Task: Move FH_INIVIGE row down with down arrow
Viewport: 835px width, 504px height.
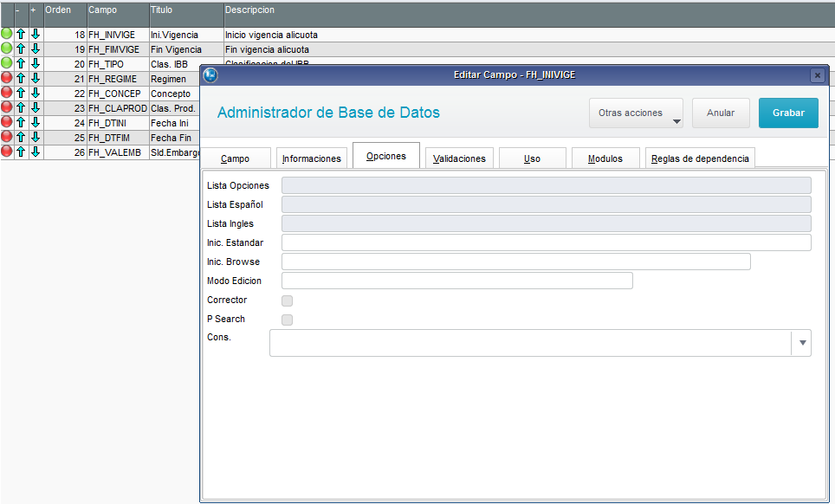Action: (36, 34)
